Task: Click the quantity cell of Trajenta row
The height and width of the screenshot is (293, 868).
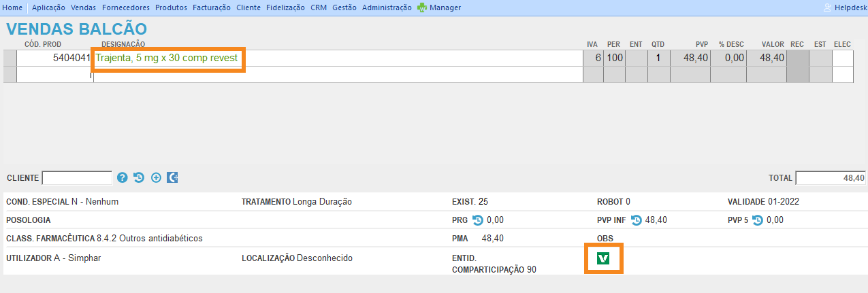Action: [658, 58]
